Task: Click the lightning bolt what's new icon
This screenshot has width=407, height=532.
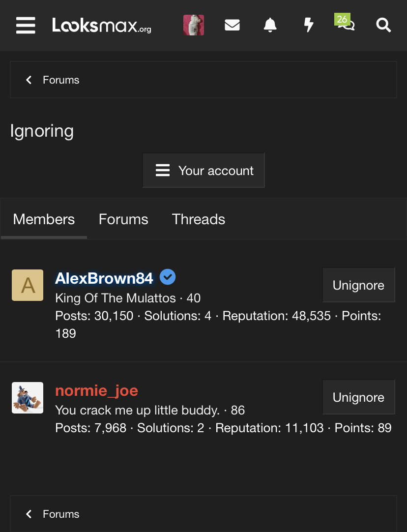Action: coord(308,25)
